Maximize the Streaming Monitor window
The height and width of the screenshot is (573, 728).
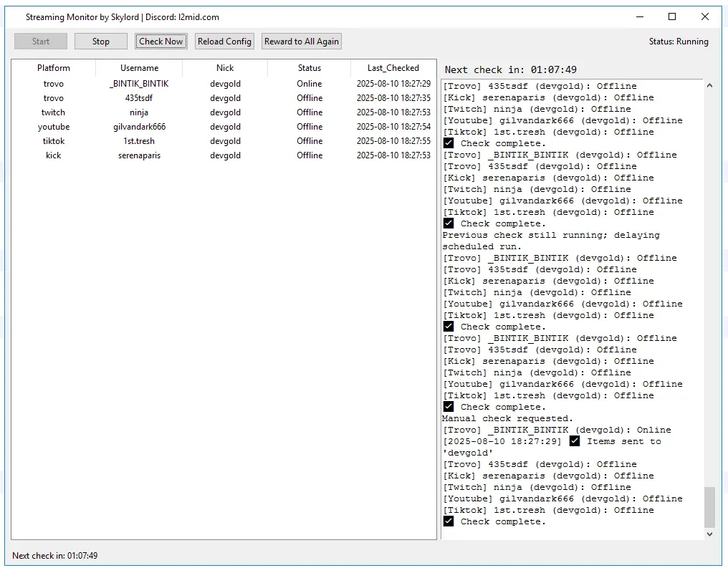point(672,16)
